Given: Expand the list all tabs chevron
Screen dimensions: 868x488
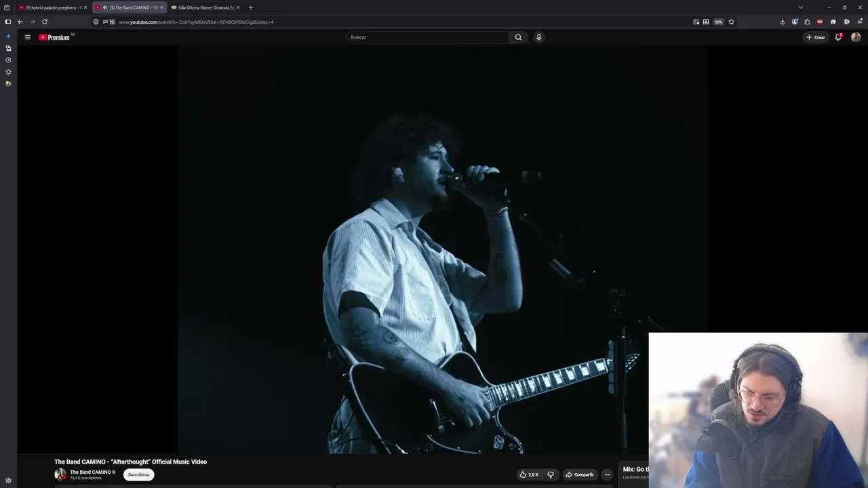Looking at the screenshot, I should click(801, 7).
